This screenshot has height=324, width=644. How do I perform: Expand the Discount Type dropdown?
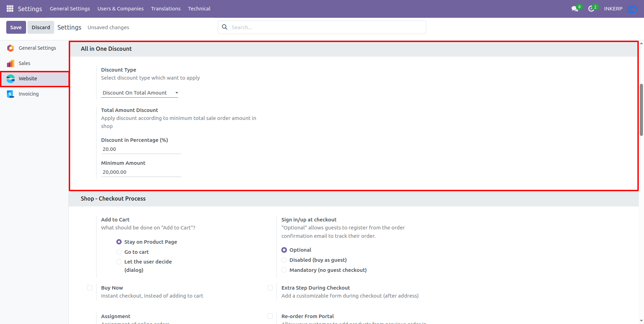[140, 93]
